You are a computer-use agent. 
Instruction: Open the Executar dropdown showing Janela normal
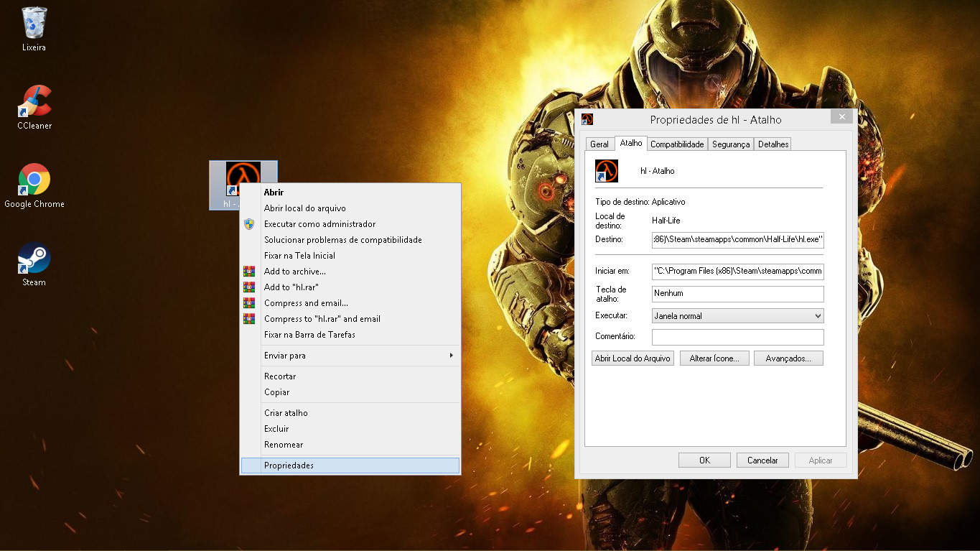[x=737, y=316]
